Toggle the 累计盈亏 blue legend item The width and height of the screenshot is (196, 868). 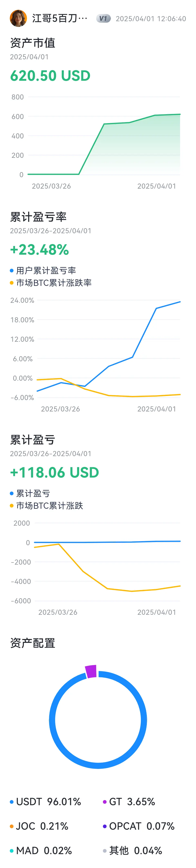click(30, 493)
